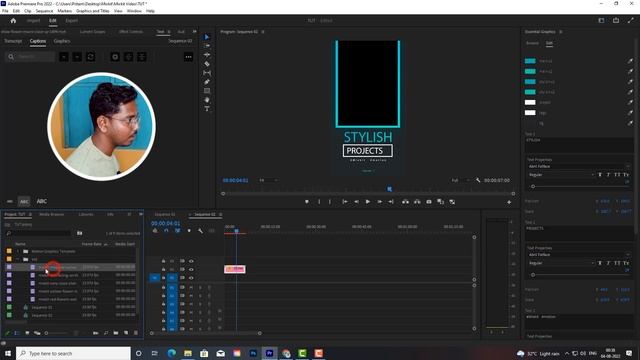The width and height of the screenshot is (640, 360).
Task: Step back one frame in Program Monitor
Action: coord(356,202)
